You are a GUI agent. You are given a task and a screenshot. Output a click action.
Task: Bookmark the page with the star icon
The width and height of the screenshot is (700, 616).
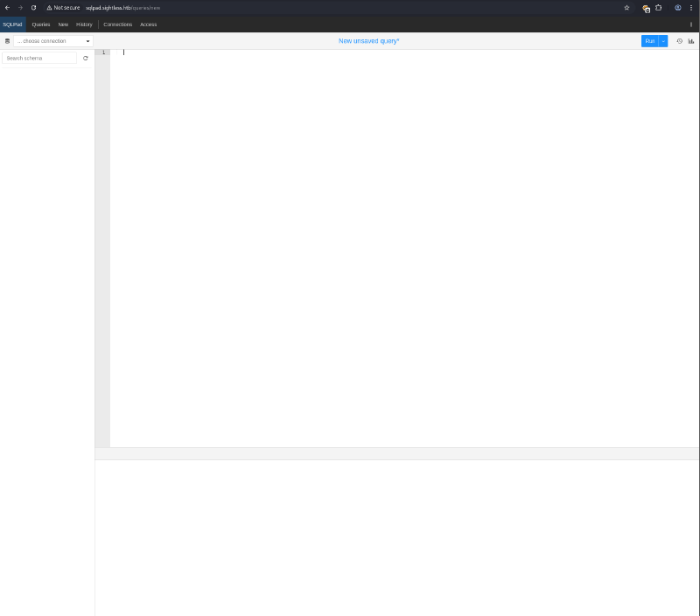click(x=626, y=7)
